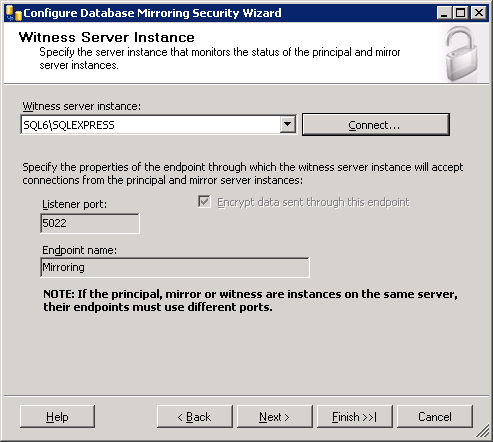Click the Connect... button
The image size is (493, 442).
tap(376, 125)
